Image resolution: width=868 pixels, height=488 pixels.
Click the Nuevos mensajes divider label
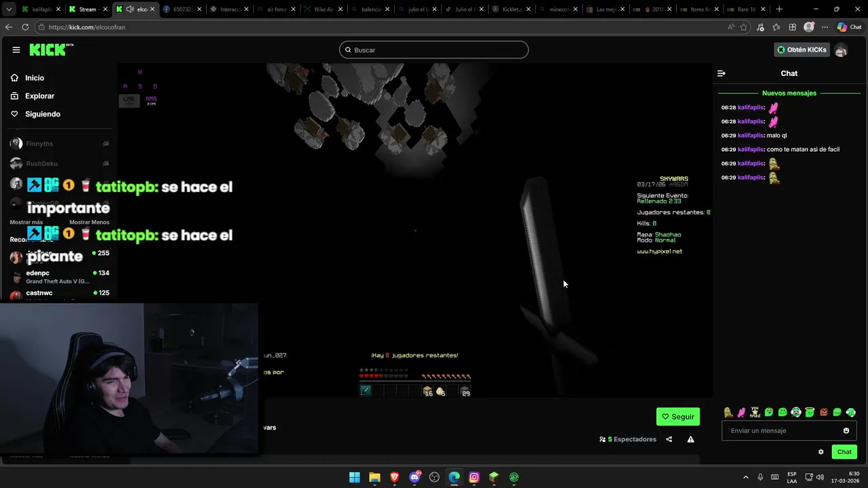(789, 93)
